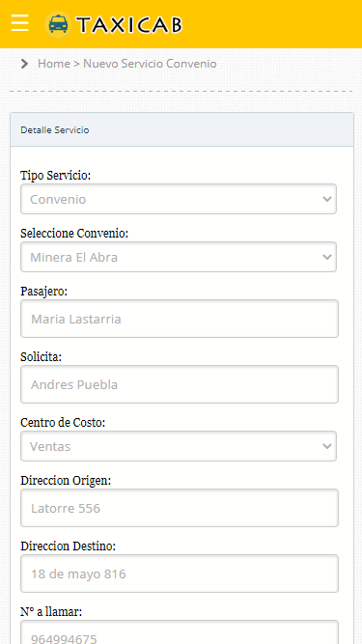Open the hamburger menu
The height and width of the screenshot is (644, 362).
pos(19,23)
